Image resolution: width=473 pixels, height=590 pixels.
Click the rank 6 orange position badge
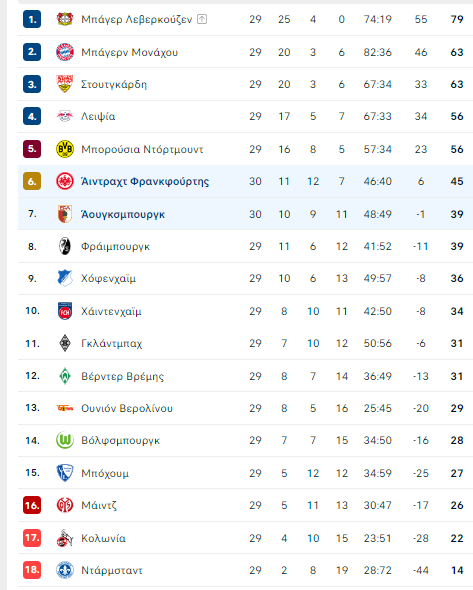click(32, 181)
